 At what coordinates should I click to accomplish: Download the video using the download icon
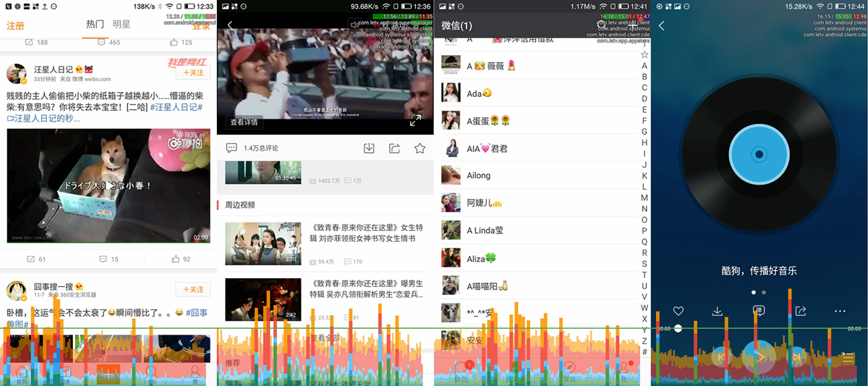tap(369, 148)
